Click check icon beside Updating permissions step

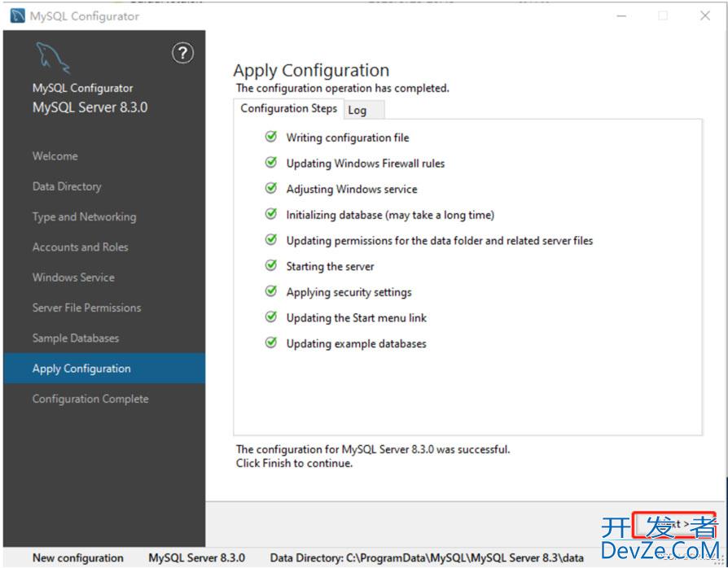click(270, 240)
